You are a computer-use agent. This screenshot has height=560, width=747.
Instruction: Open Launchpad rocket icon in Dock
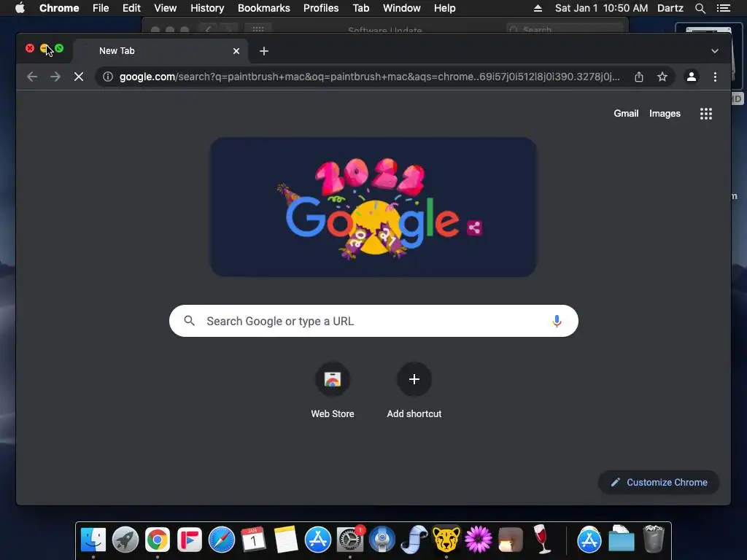(x=125, y=540)
